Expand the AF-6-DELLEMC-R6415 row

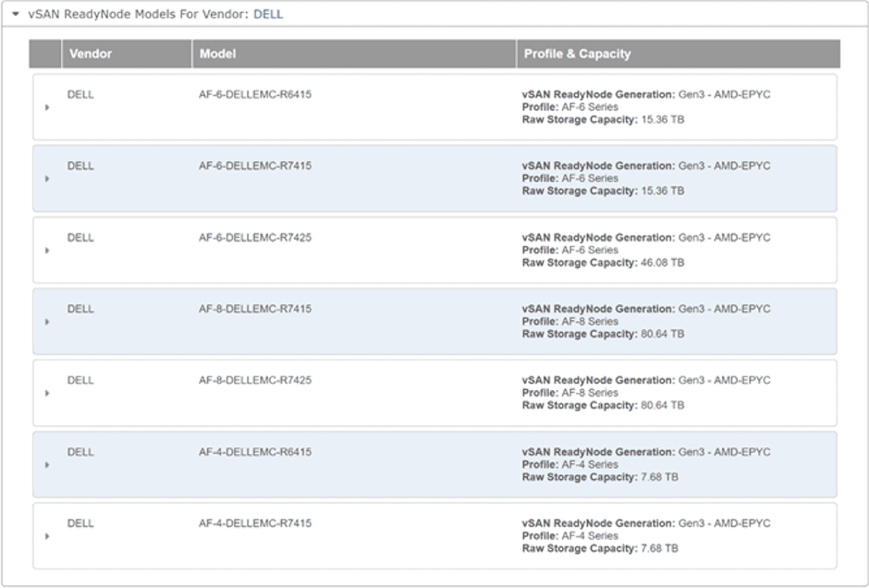click(47, 107)
